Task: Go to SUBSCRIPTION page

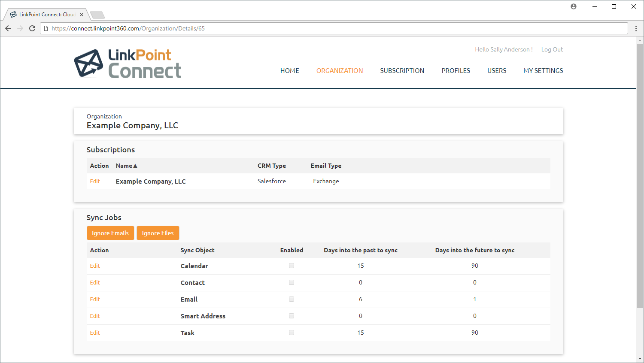Action: point(402,71)
